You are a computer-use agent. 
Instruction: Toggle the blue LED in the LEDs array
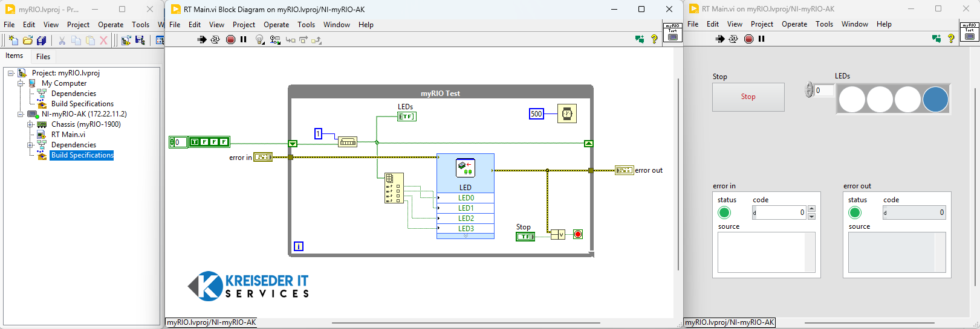(x=935, y=100)
